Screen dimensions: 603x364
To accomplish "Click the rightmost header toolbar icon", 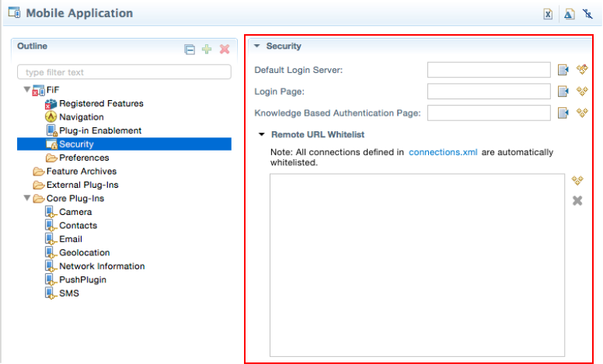I will point(587,14).
